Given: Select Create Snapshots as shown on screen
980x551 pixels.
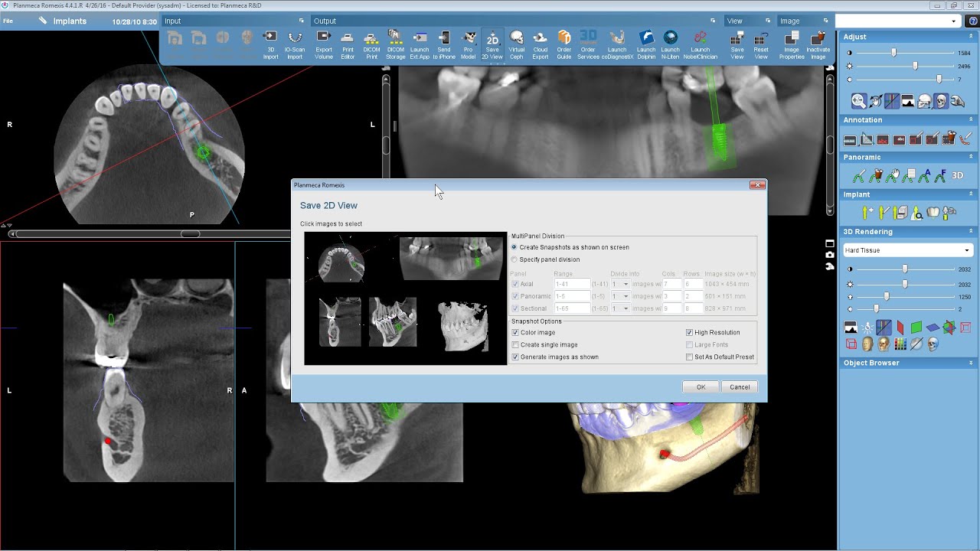Looking at the screenshot, I should pos(570,247).
